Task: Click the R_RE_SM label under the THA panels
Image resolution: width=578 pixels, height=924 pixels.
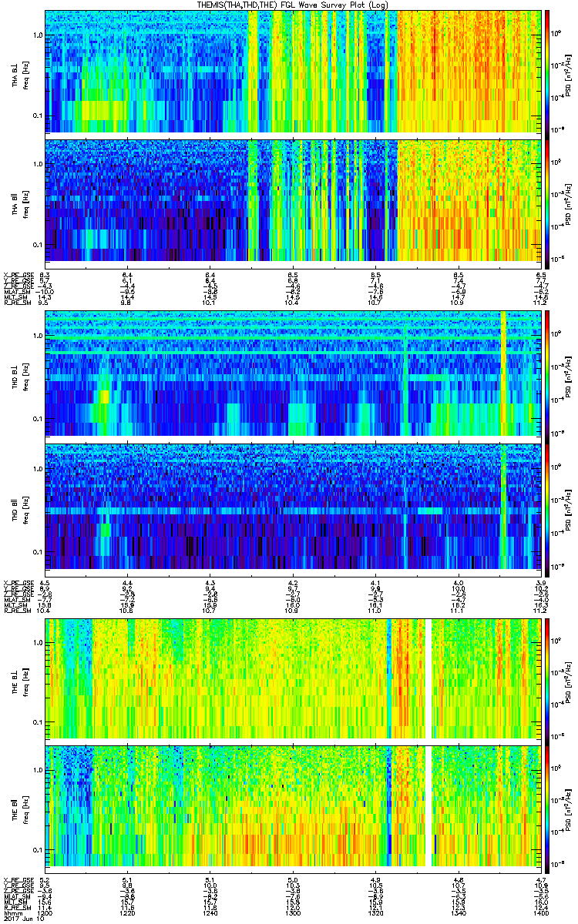Action: pos(18,303)
